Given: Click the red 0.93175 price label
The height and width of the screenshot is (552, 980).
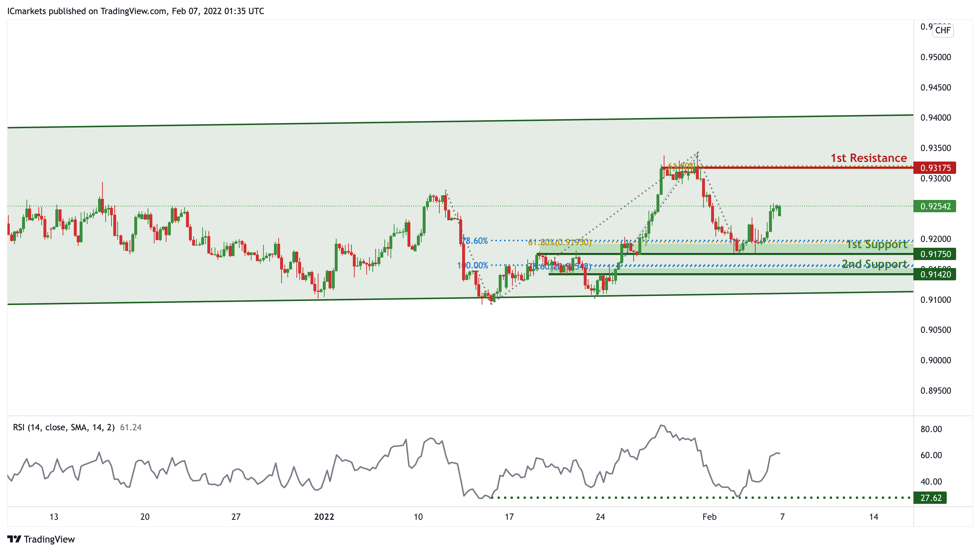Looking at the screenshot, I should coord(935,168).
